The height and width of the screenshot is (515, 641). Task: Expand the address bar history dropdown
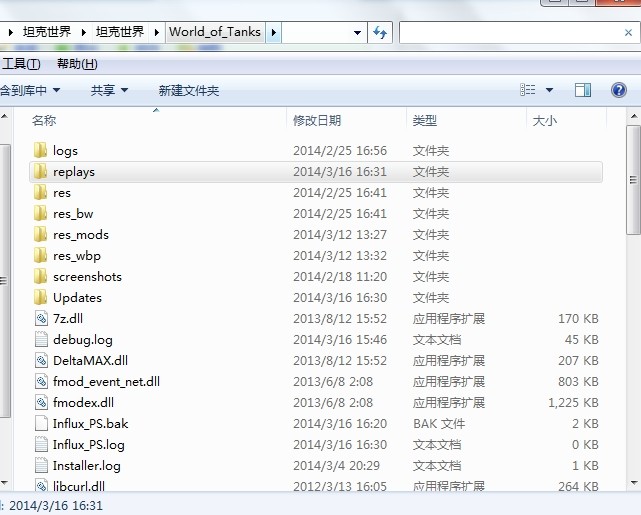pos(357,33)
